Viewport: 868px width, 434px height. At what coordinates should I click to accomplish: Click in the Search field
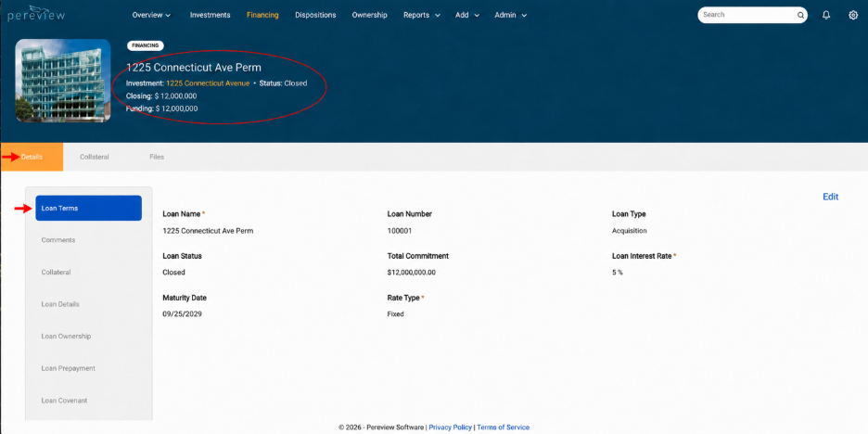(747, 15)
